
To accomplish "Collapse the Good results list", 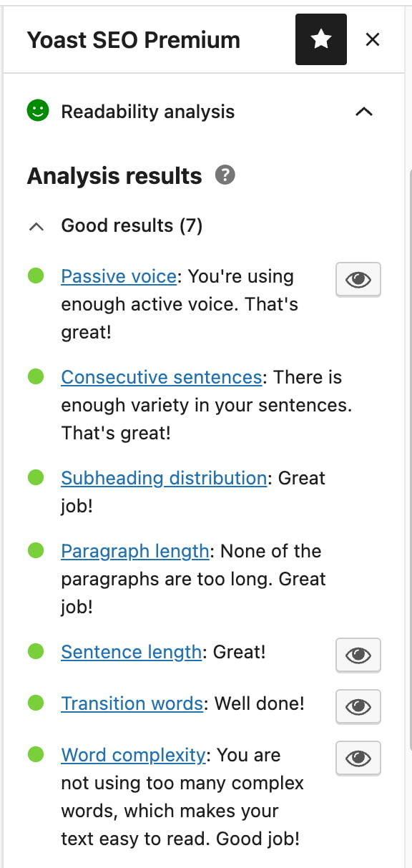I will pyautogui.click(x=36, y=225).
